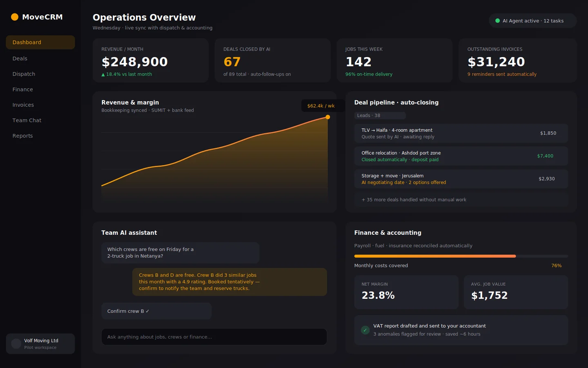This screenshot has width=588, height=368.
Task: Click the orange endpoint dot on revenue chart
Action: [x=327, y=117]
